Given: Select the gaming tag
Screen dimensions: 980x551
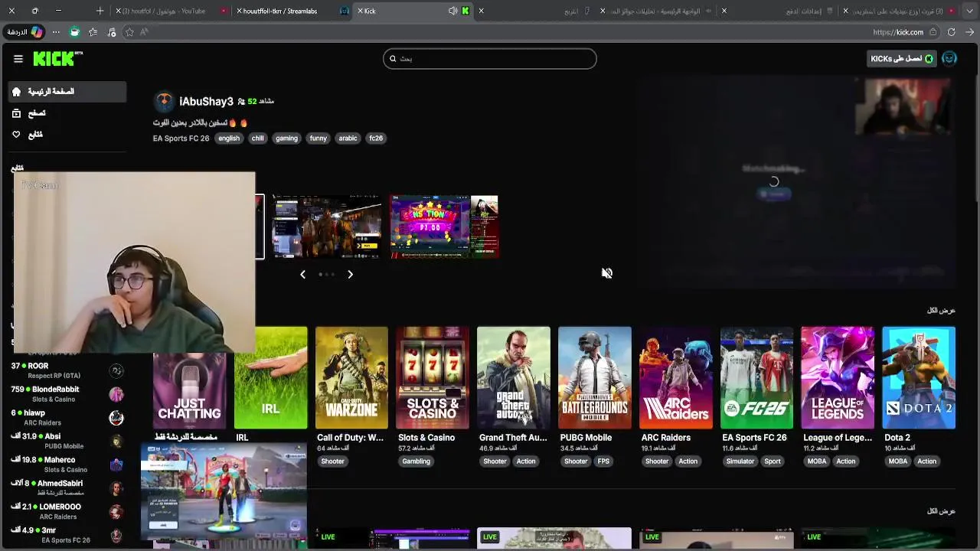Looking at the screenshot, I should click(286, 139).
